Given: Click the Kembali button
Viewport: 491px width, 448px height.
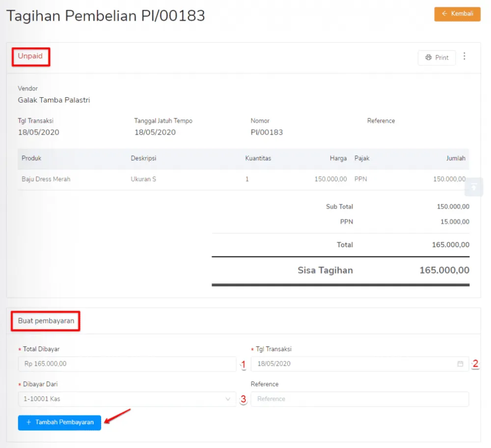Looking at the screenshot, I should pyautogui.click(x=457, y=14).
